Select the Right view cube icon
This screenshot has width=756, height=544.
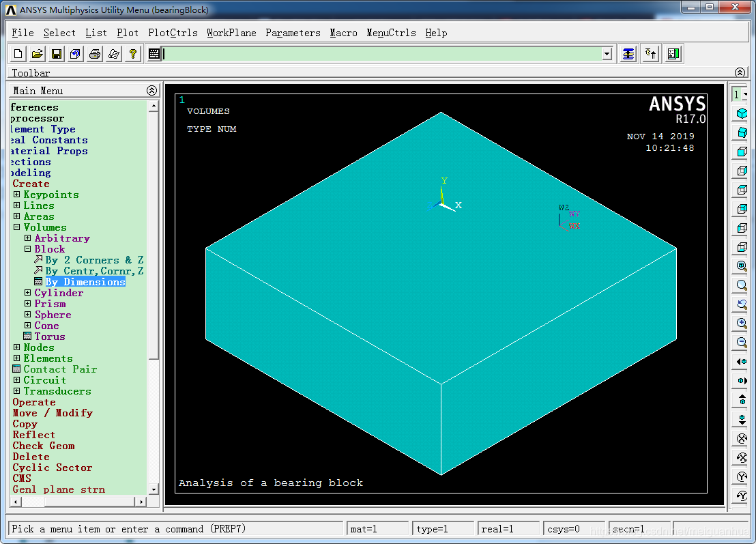(742, 171)
